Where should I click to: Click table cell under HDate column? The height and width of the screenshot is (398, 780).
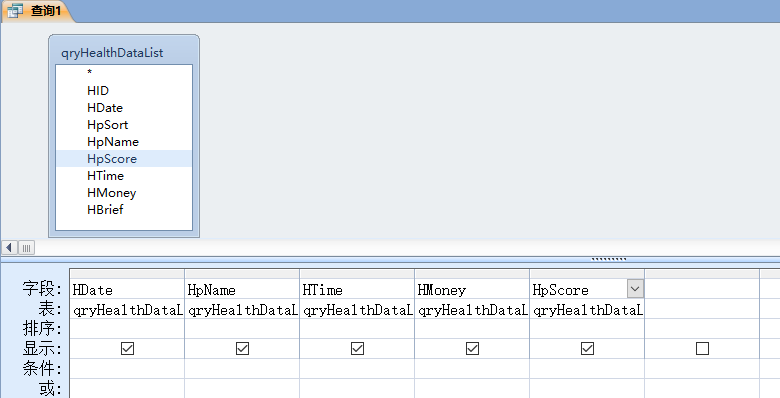[127, 309]
